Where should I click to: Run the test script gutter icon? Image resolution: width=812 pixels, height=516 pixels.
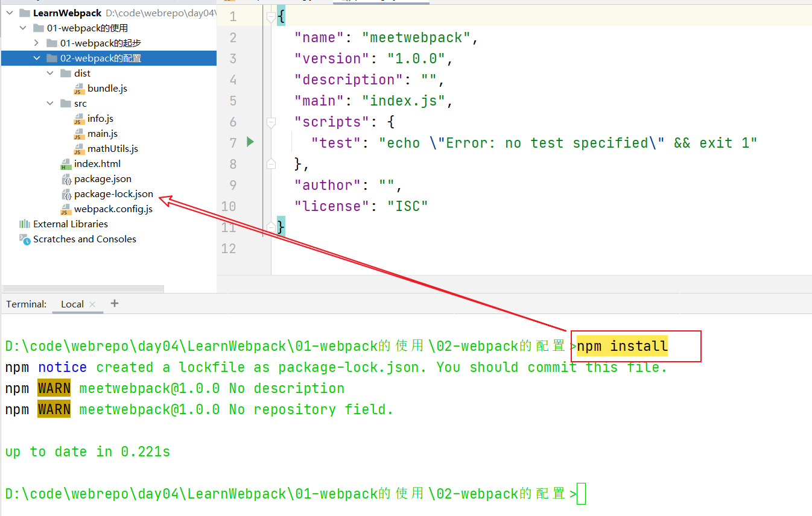[x=250, y=142]
